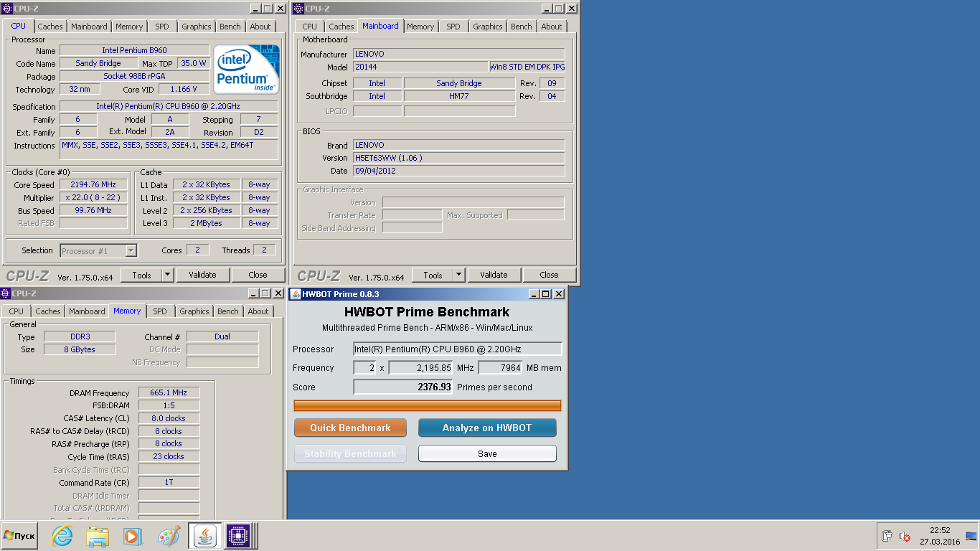Expand Tools dropdown arrow in CPU window

[x=168, y=275]
